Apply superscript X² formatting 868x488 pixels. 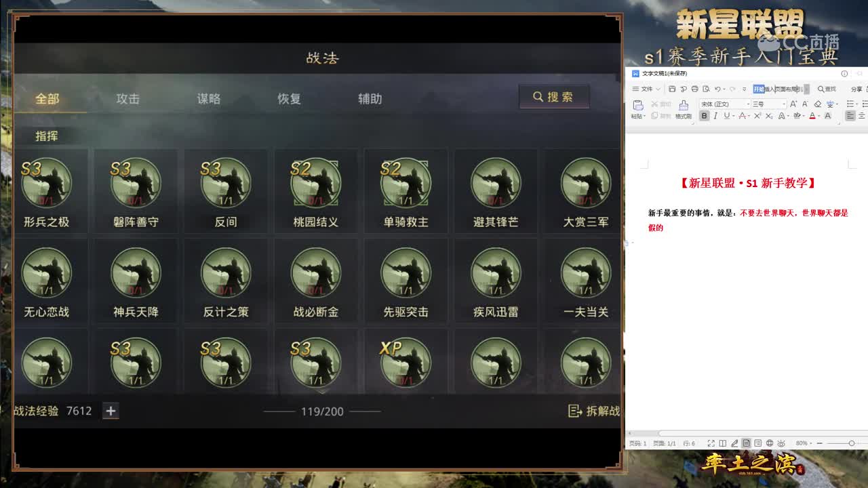point(757,116)
